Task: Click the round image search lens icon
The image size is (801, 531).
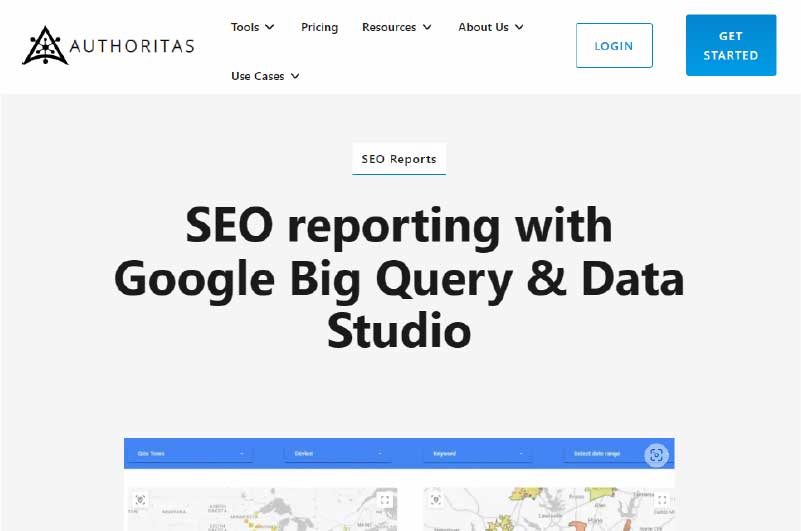Action: (656, 455)
